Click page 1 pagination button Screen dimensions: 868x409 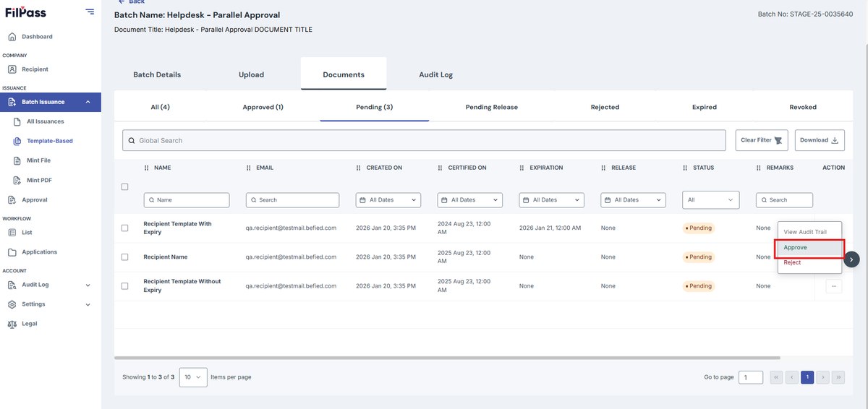tap(807, 377)
